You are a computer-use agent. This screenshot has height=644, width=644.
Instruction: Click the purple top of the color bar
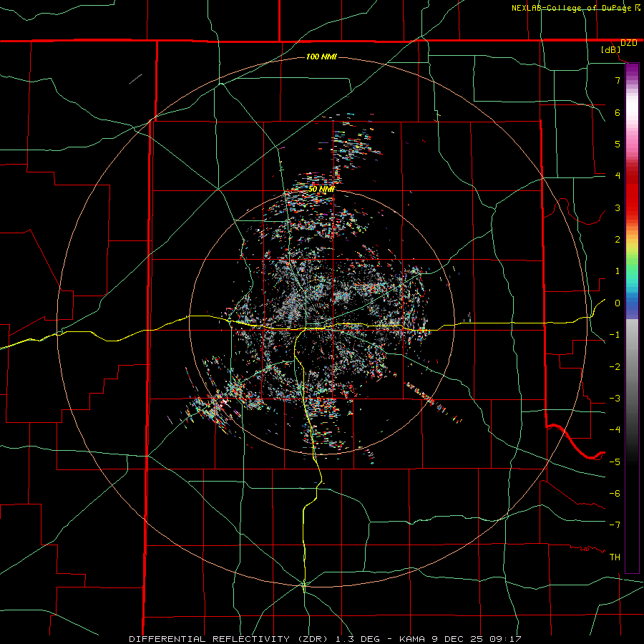(632, 70)
